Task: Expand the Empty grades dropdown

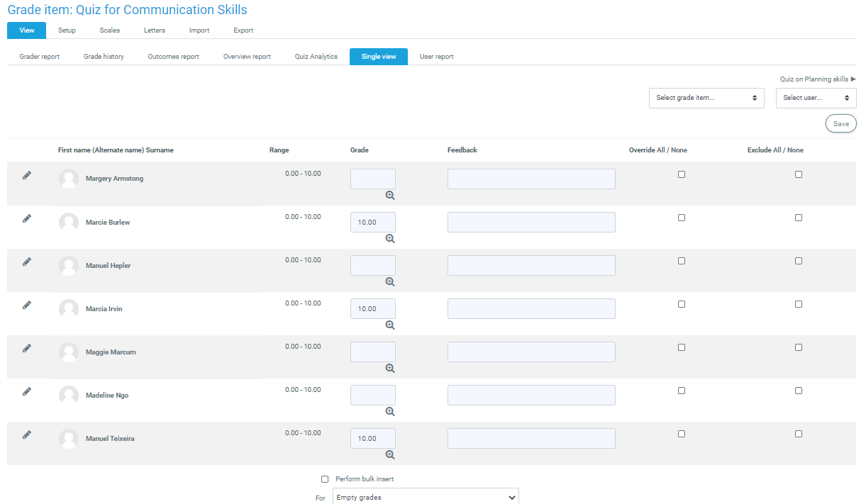Action: pyautogui.click(x=426, y=498)
